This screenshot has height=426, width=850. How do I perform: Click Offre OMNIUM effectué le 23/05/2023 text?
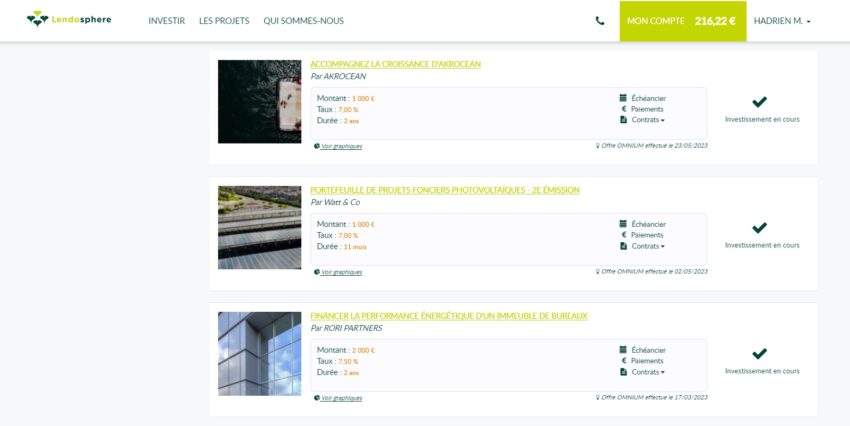tap(654, 146)
